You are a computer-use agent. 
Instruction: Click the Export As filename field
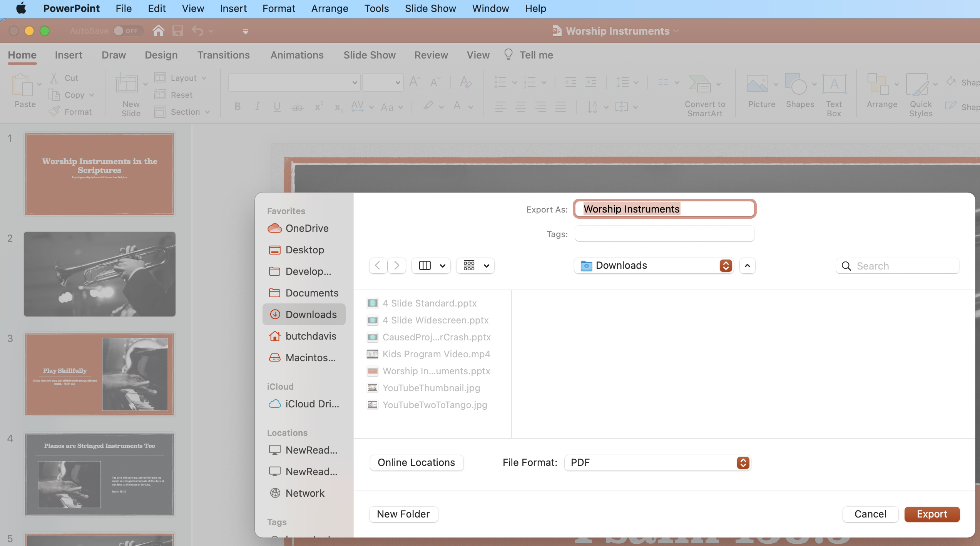(664, 209)
